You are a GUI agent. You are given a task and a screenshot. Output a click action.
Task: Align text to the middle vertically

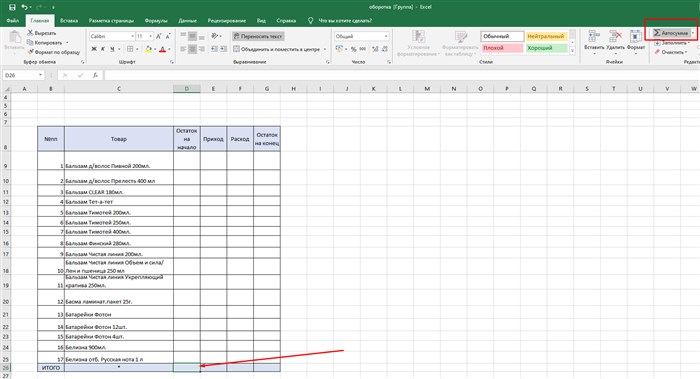point(192,36)
